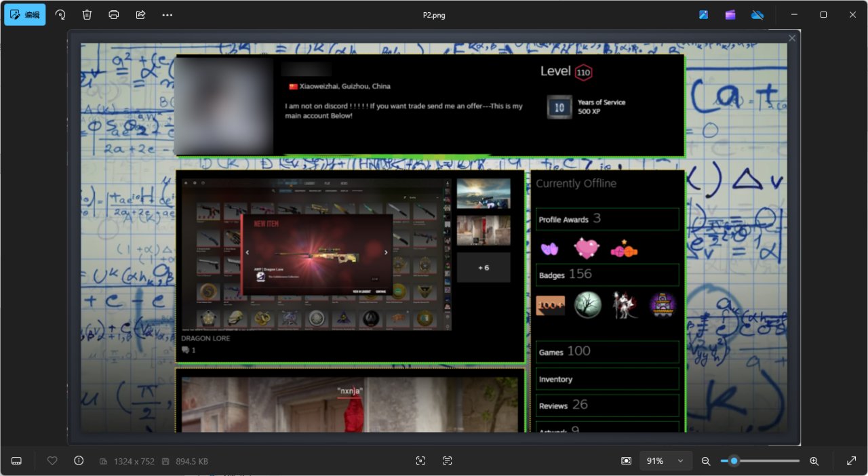Screen dimensions: 868x476
Task: Show file info with the info icon
Action: (x=79, y=461)
